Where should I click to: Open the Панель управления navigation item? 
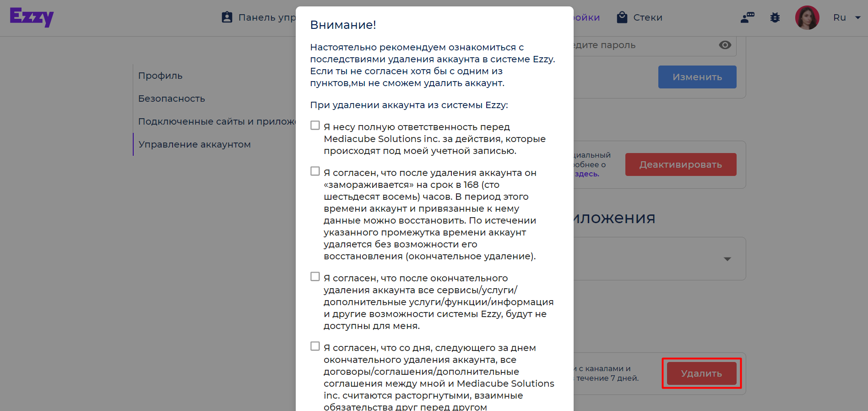point(259,17)
